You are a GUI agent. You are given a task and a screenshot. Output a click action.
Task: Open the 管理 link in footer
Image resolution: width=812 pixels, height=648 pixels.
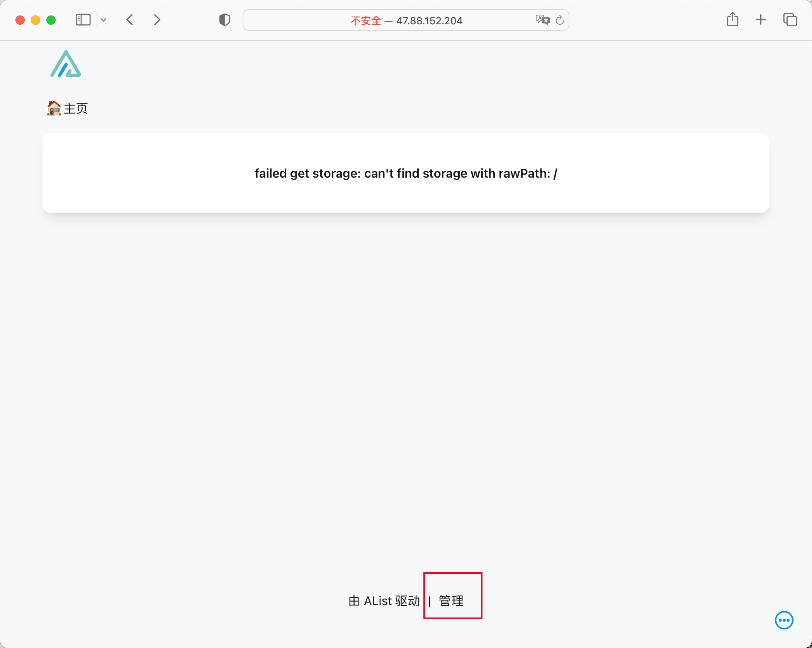(x=451, y=601)
